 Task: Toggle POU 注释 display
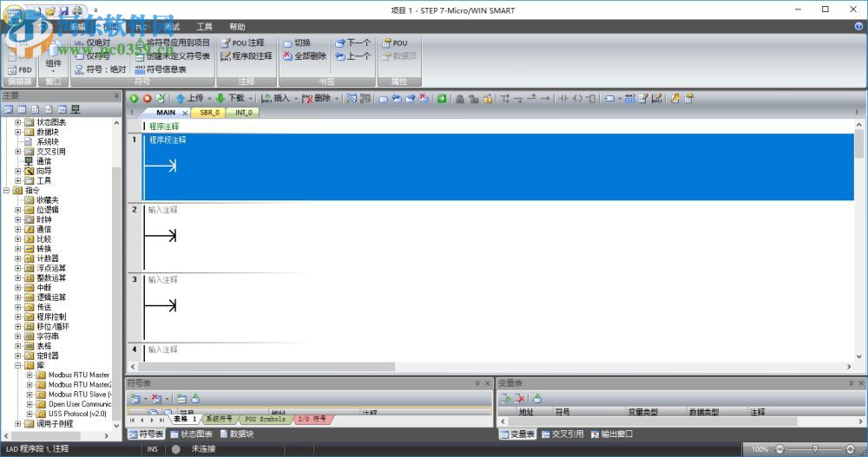coord(242,42)
